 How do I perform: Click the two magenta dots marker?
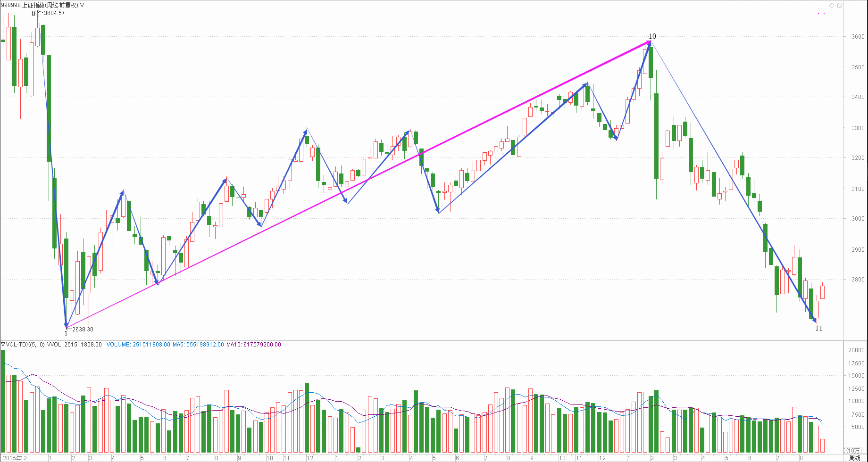821,13
